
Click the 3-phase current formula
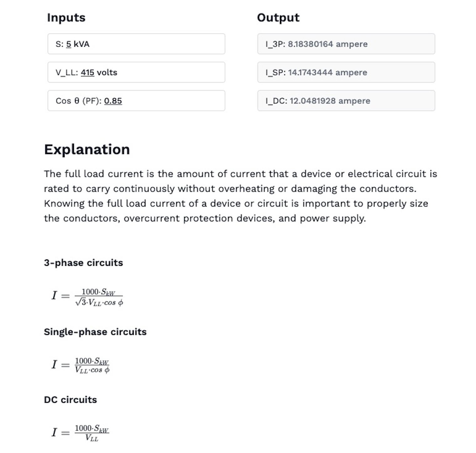[87, 297]
